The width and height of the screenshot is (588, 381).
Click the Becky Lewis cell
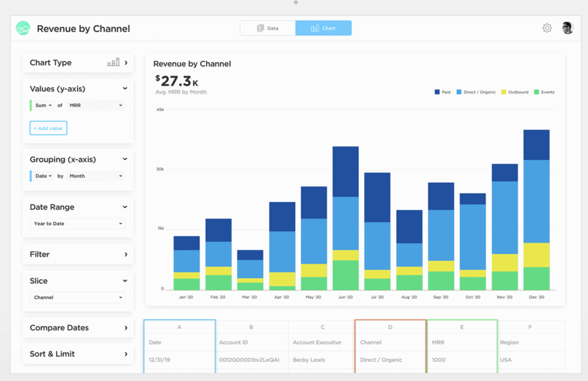coord(322,360)
